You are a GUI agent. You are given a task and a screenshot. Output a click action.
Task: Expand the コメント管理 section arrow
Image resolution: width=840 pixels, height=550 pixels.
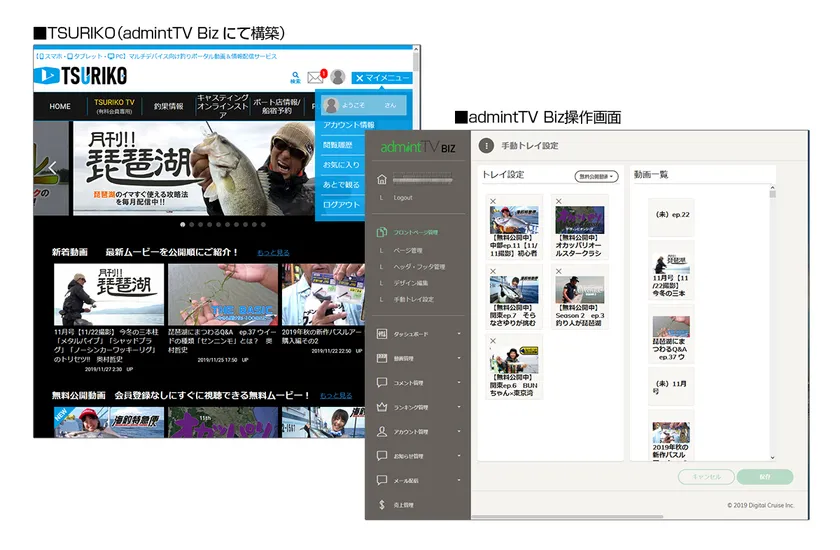point(459,382)
